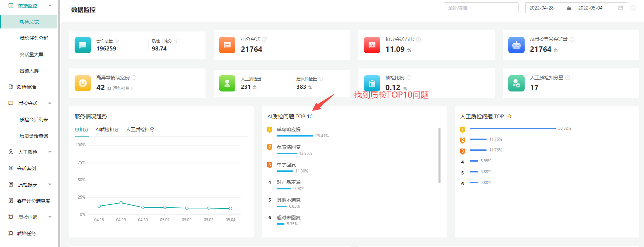Click start date 2022-04-28 field
This screenshot has width=644, height=247.
[x=542, y=8]
